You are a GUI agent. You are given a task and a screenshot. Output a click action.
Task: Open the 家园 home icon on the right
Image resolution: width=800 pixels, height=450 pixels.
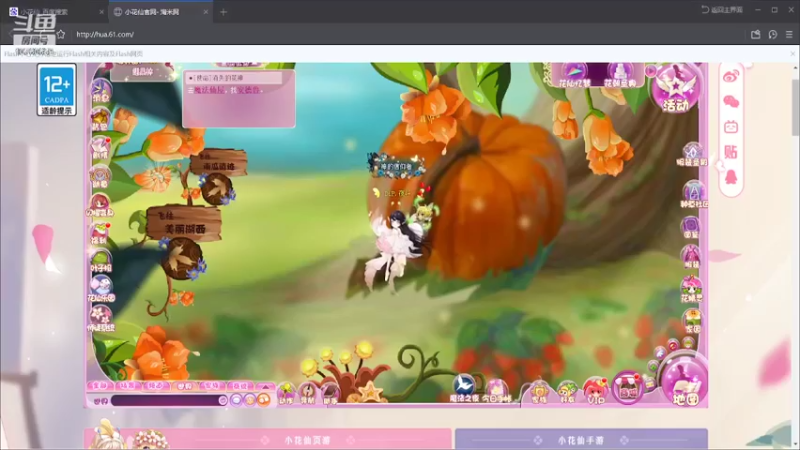click(x=692, y=321)
